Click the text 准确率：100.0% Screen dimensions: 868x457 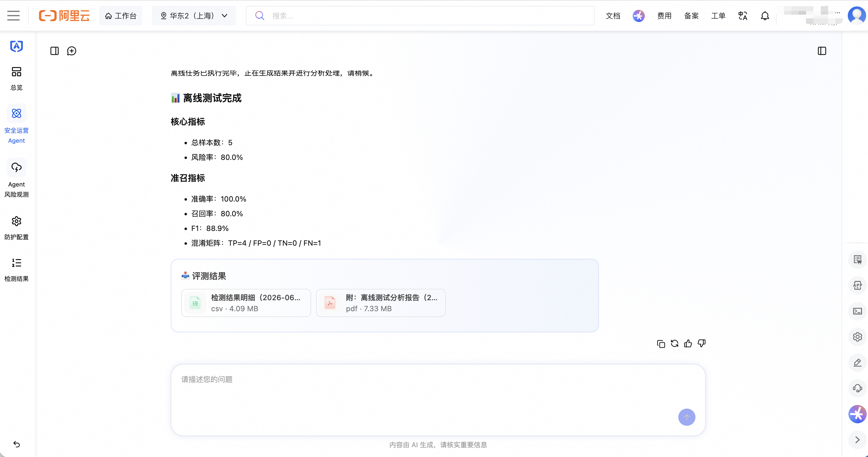coord(219,199)
